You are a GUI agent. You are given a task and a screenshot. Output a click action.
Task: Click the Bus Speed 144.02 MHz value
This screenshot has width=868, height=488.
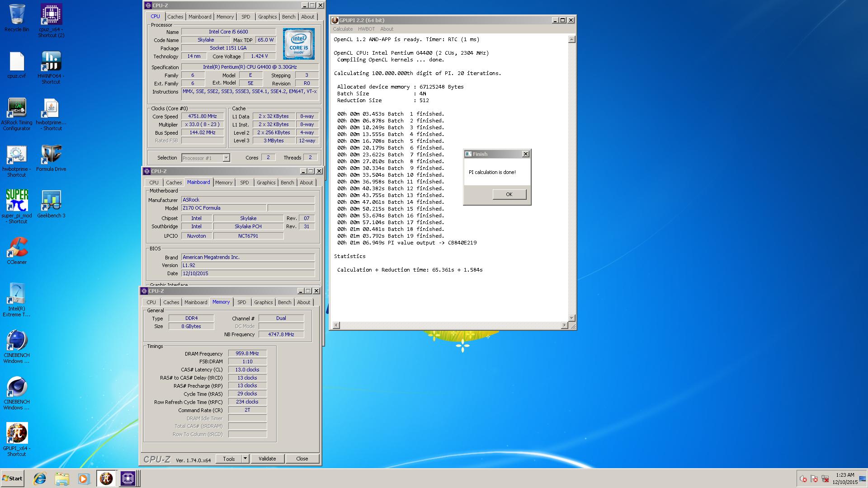click(x=203, y=132)
